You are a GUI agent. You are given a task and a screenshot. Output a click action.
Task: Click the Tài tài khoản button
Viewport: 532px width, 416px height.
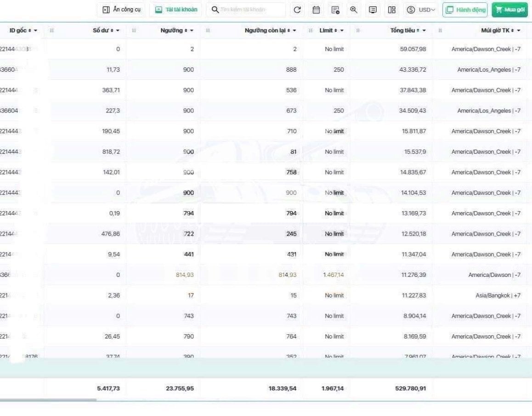(x=176, y=10)
